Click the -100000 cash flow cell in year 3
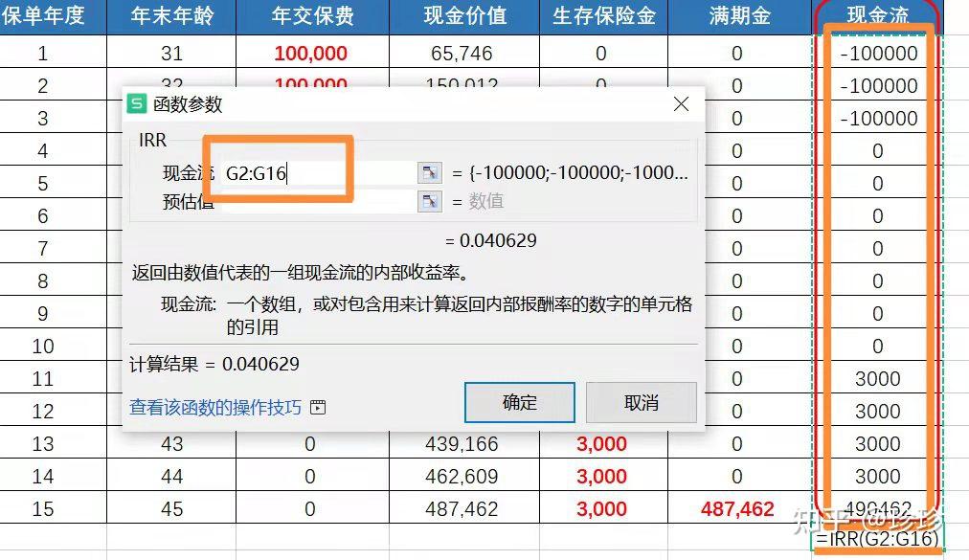Screen dimensions: 969x560 point(878,119)
